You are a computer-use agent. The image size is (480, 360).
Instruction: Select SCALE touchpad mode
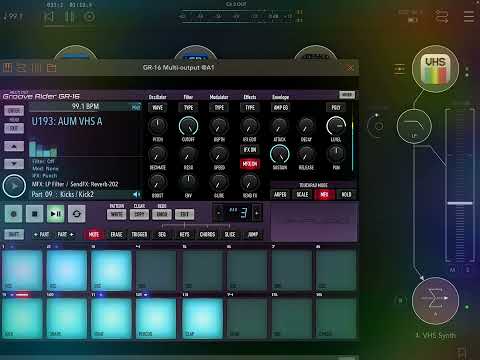pos(302,195)
